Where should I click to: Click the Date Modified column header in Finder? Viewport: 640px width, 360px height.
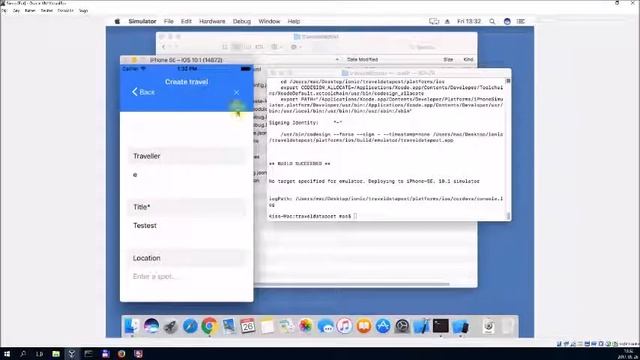(x=362, y=60)
